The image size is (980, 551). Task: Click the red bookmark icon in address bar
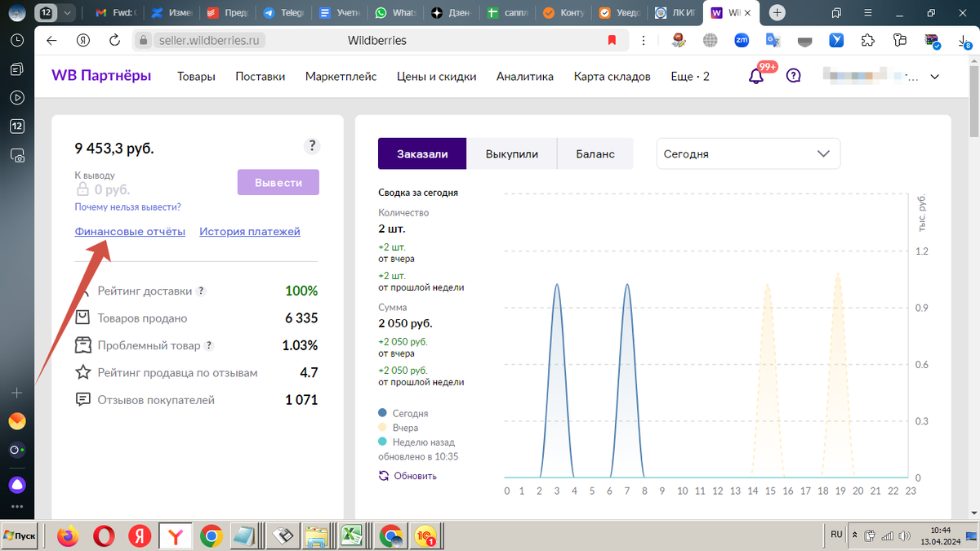coord(612,40)
